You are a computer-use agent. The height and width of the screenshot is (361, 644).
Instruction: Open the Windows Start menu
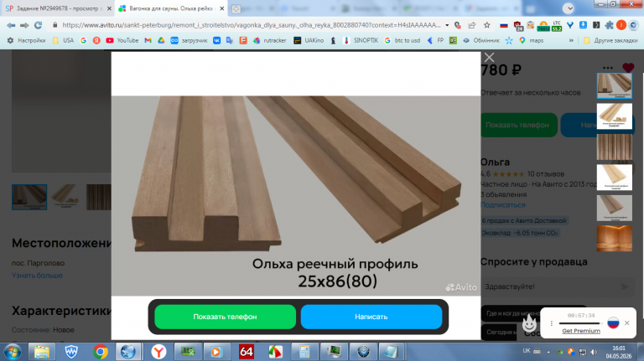(x=13, y=352)
